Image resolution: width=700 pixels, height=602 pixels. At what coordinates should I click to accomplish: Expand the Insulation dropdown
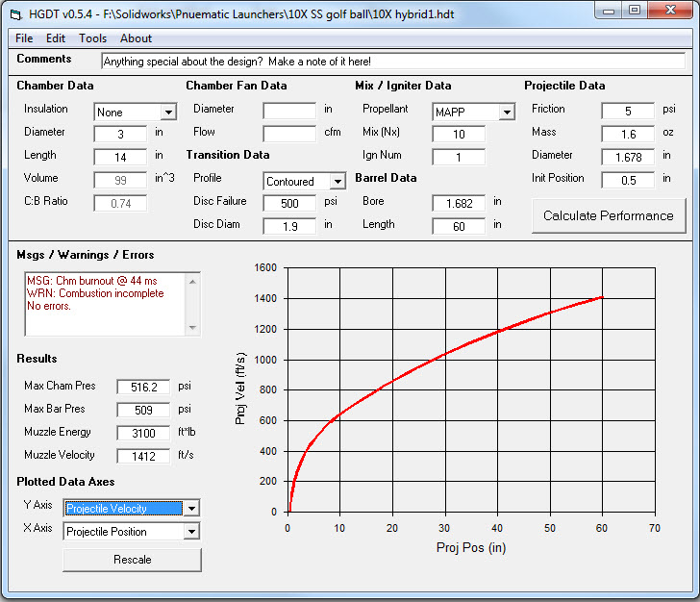[167, 113]
